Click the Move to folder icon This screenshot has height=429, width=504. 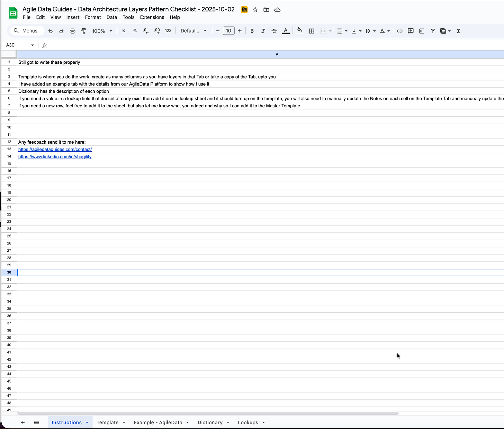pos(266,10)
